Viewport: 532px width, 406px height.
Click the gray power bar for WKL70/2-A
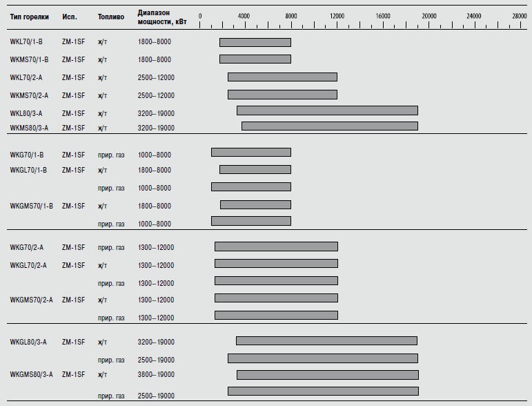[282, 77]
